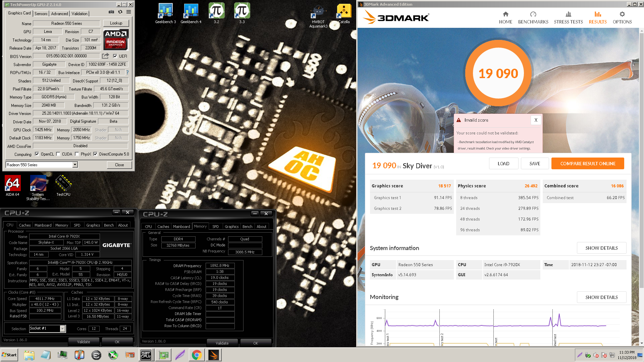Click SAVE in 3DMark results
This screenshot has width=644, height=362.
(x=535, y=164)
